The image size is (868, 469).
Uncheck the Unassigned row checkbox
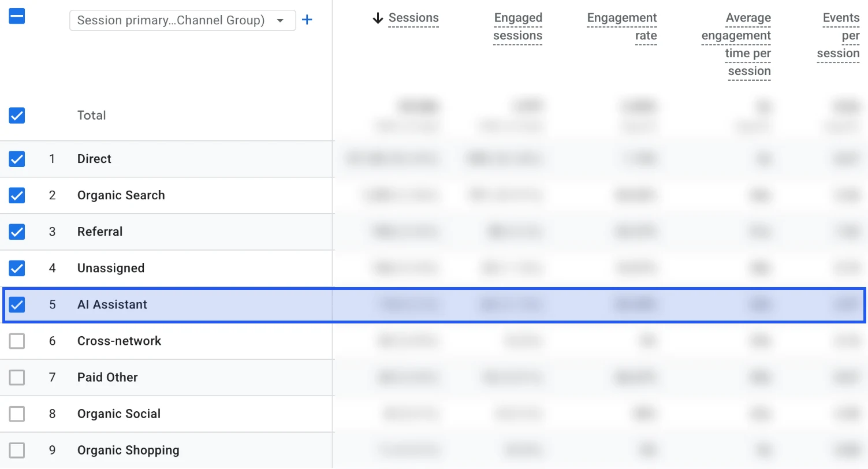pos(17,268)
